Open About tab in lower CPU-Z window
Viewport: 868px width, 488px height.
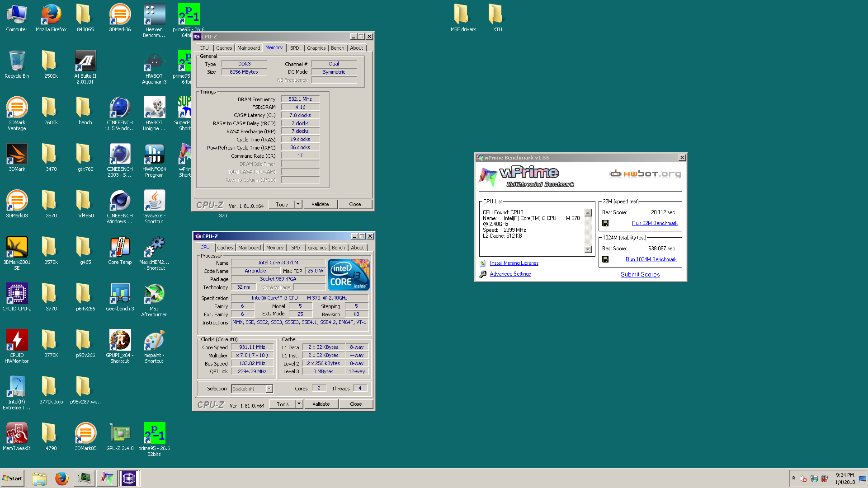[357, 248]
